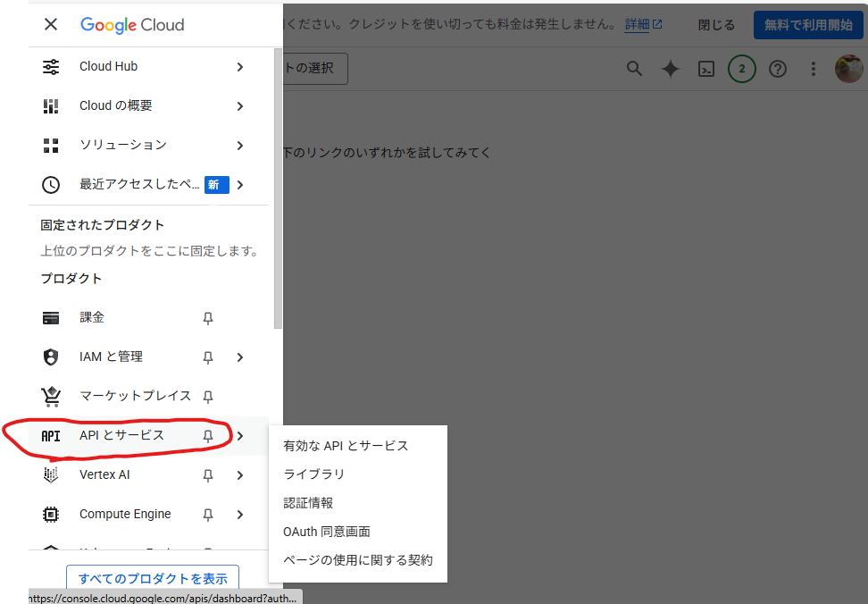The height and width of the screenshot is (604, 868).
Task: Select ページの使用に関する契約
Action: coord(357,560)
